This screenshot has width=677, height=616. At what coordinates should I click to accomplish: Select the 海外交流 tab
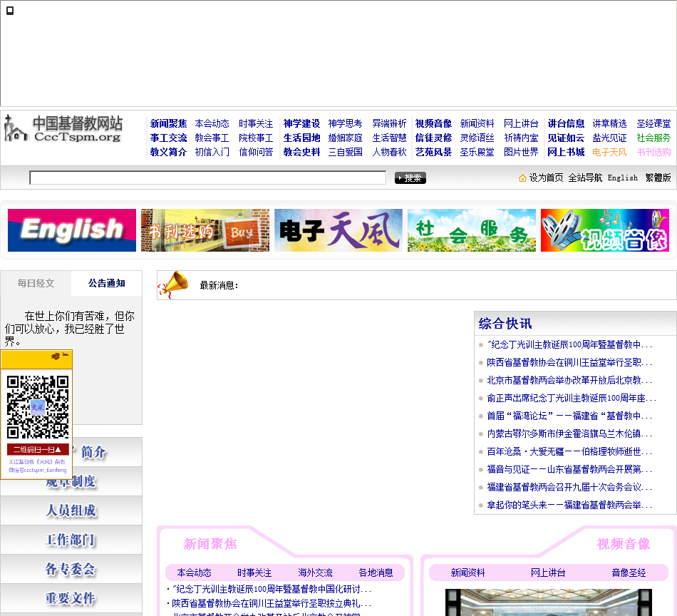(x=315, y=573)
